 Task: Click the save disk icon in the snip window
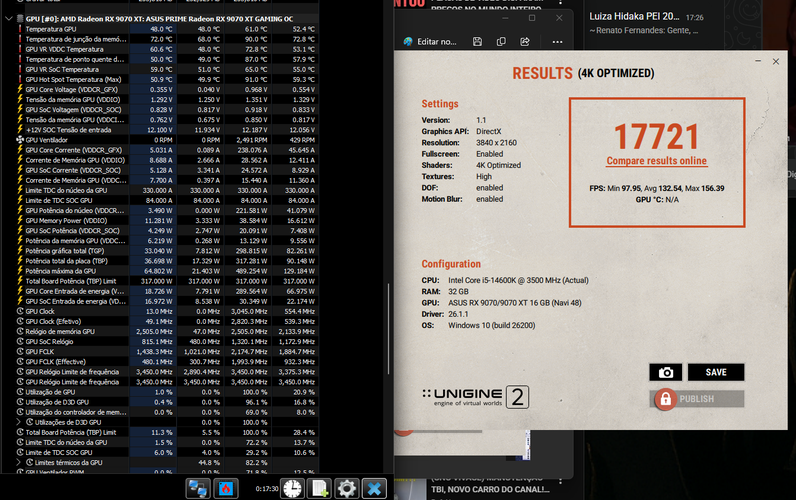tap(477, 42)
